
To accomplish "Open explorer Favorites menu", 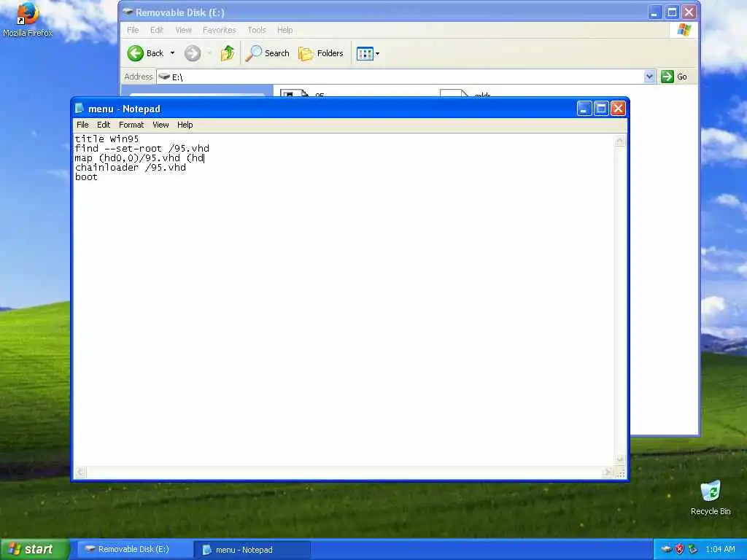I will click(x=219, y=30).
